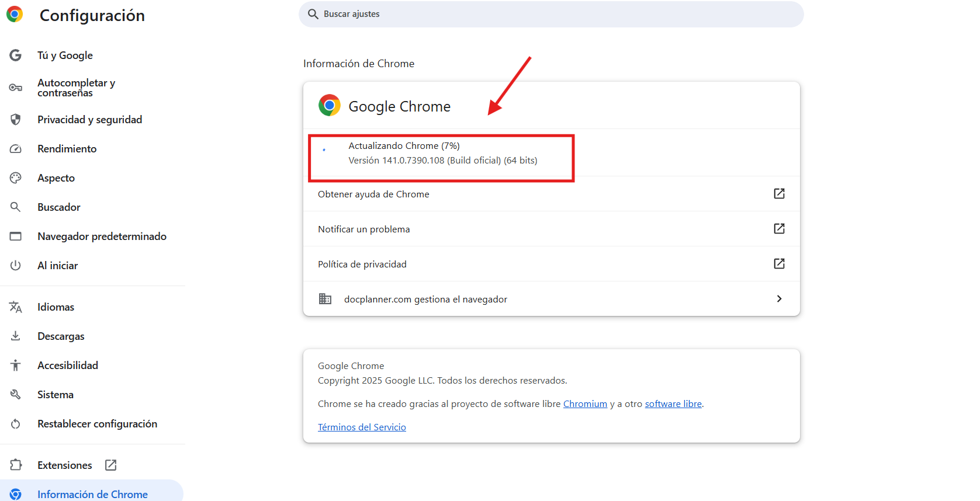Follow the software libre link
The height and width of the screenshot is (501, 980).
click(x=673, y=404)
